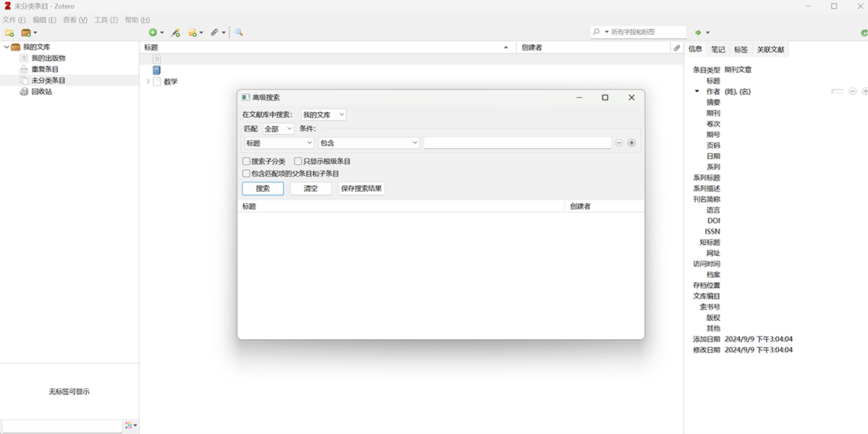
Task: Open the 包含 operator dropdown
Action: pos(368,142)
